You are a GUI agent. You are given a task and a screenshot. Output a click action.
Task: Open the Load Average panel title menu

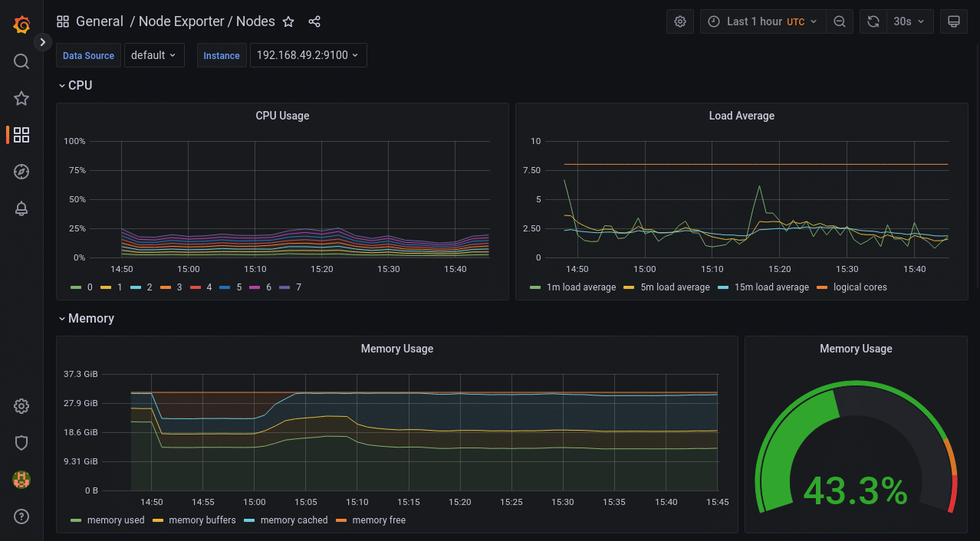click(x=742, y=116)
